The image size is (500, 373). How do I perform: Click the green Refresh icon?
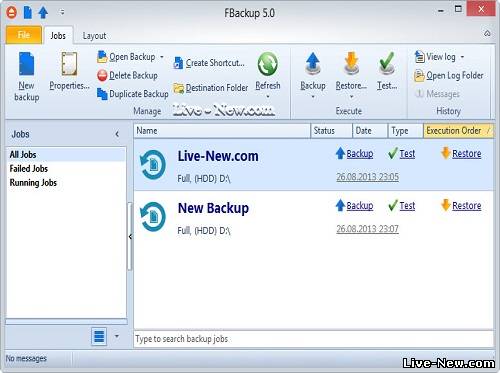point(268,64)
